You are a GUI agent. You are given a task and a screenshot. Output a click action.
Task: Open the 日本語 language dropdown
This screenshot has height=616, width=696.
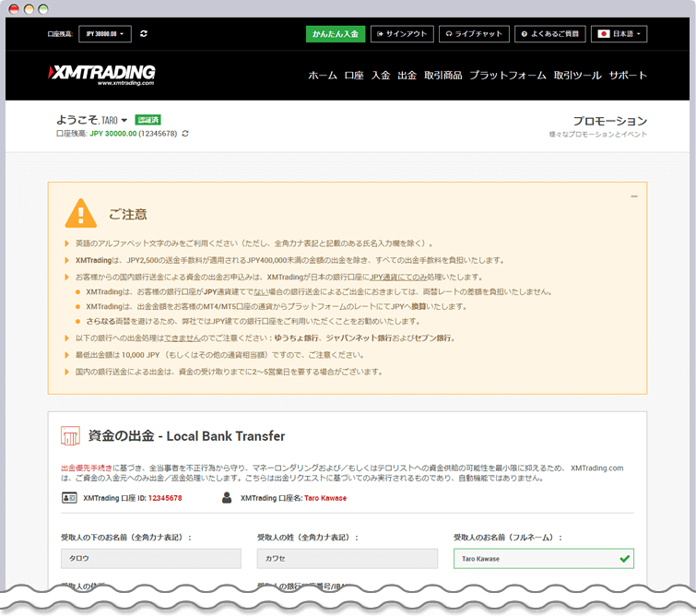click(619, 34)
